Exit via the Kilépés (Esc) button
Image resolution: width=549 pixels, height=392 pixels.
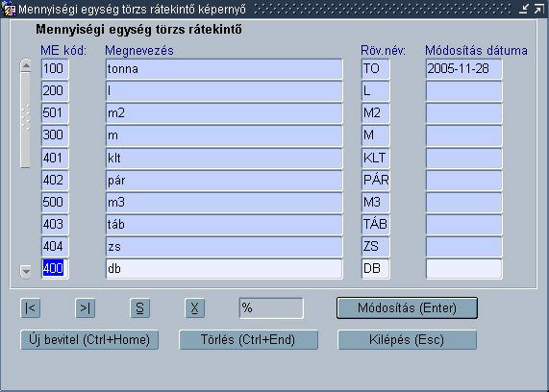(x=407, y=339)
